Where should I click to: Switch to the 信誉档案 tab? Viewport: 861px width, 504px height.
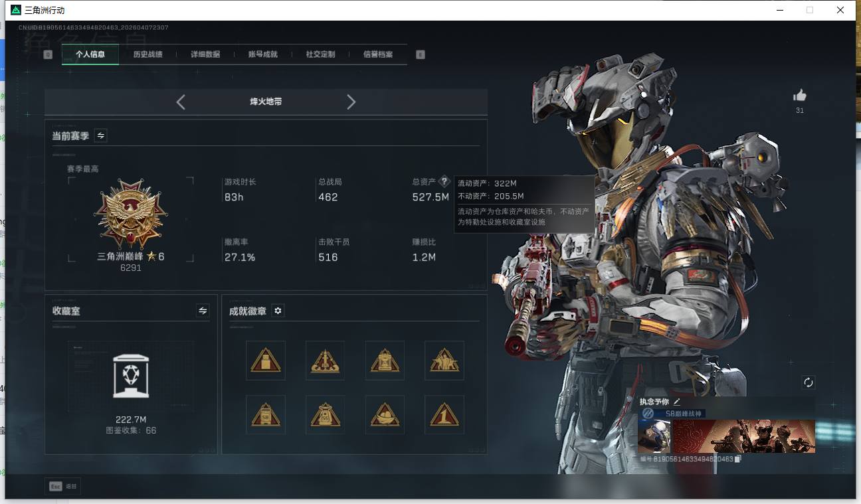(378, 54)
